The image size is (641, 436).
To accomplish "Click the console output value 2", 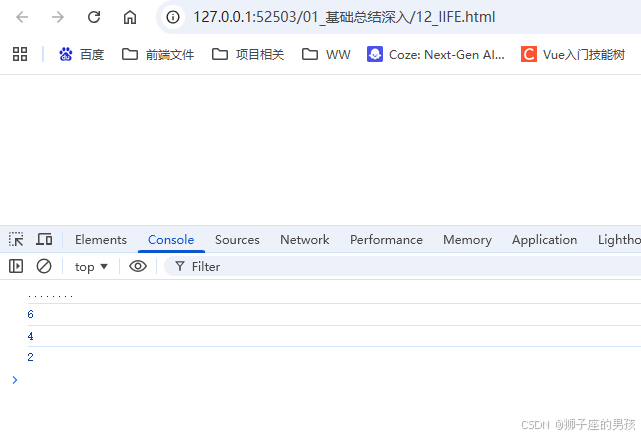I will 30,357.
